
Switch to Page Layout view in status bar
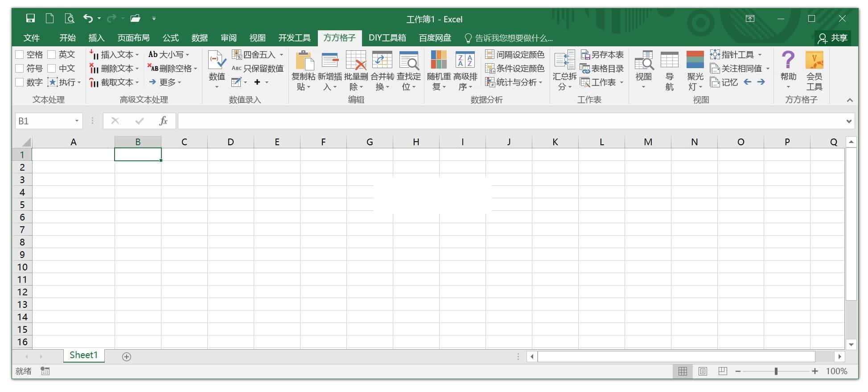tap(703, 371)
